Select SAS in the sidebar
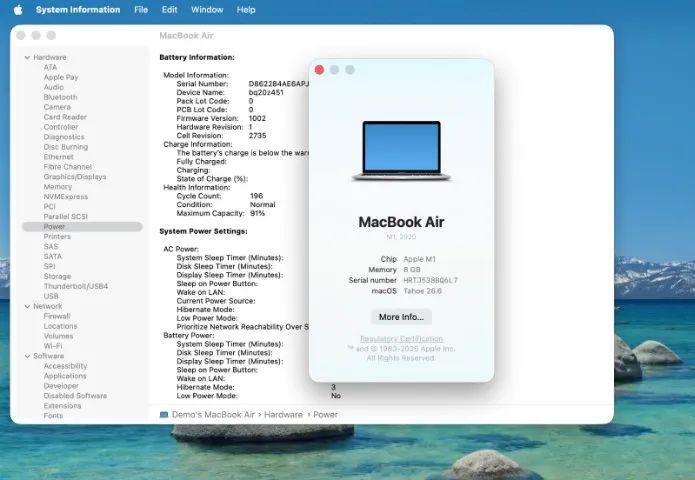This screenshot has height=480, width=695. (x=51, y=246)
